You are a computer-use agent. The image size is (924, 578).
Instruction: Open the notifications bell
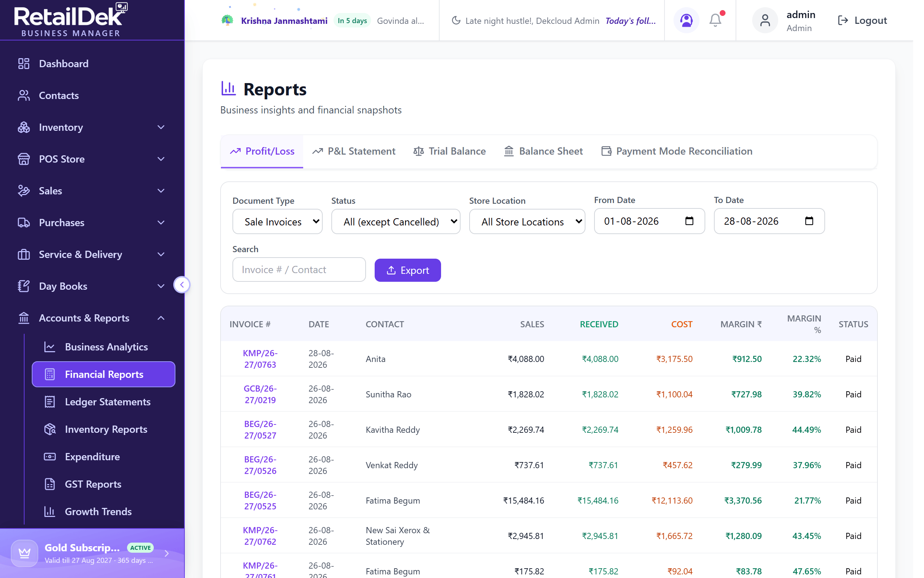[715, 20]
